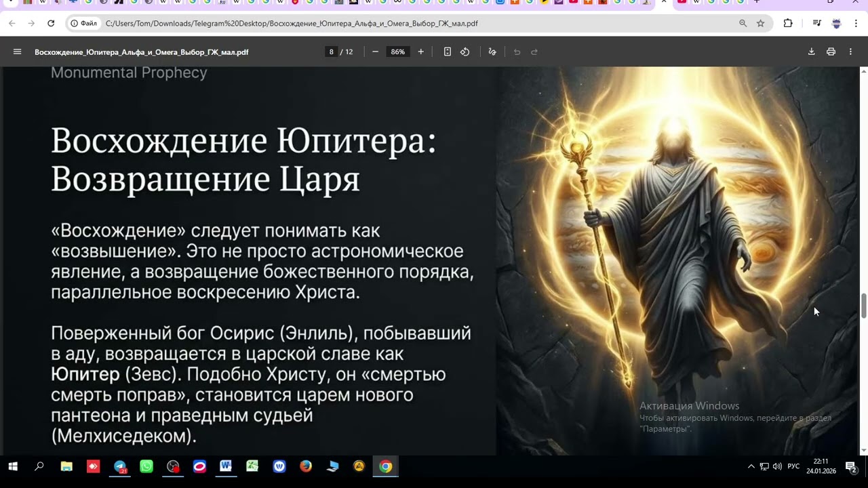The image size is (868, 488).
Task: Click the PDF file name title in the toolbar
Action: pos(142,52)
